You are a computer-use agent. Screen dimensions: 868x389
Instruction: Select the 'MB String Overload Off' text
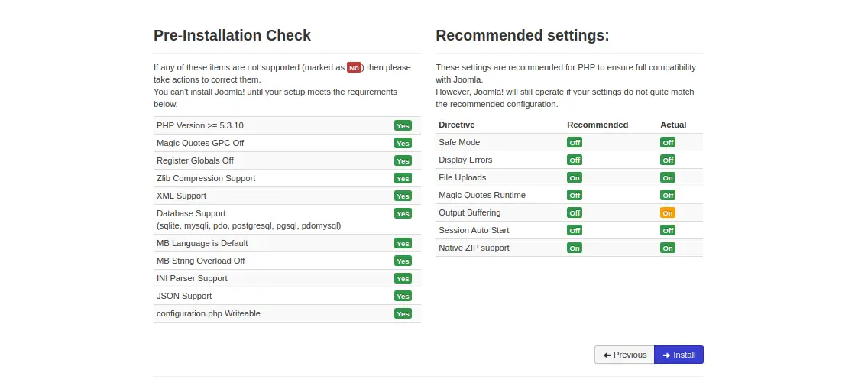tap(200, 261)
